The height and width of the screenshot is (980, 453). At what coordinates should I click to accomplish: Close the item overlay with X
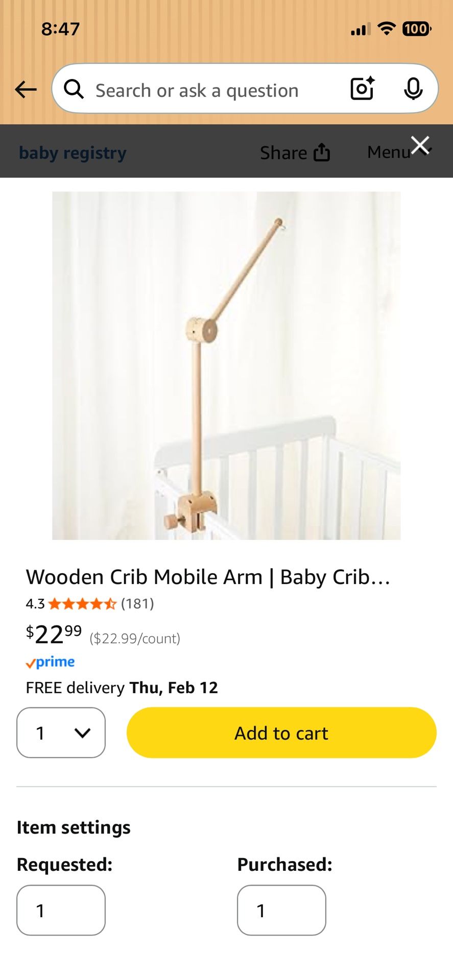point(420,145)
